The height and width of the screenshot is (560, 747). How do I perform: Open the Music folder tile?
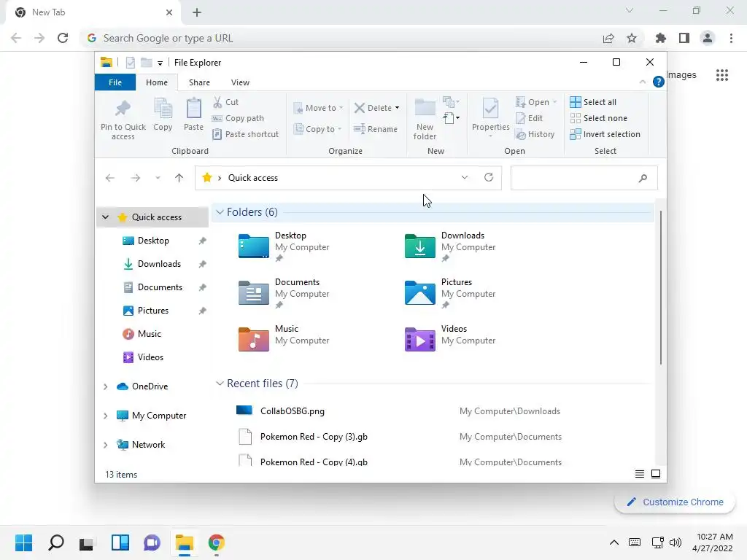(x=284, y=338)
